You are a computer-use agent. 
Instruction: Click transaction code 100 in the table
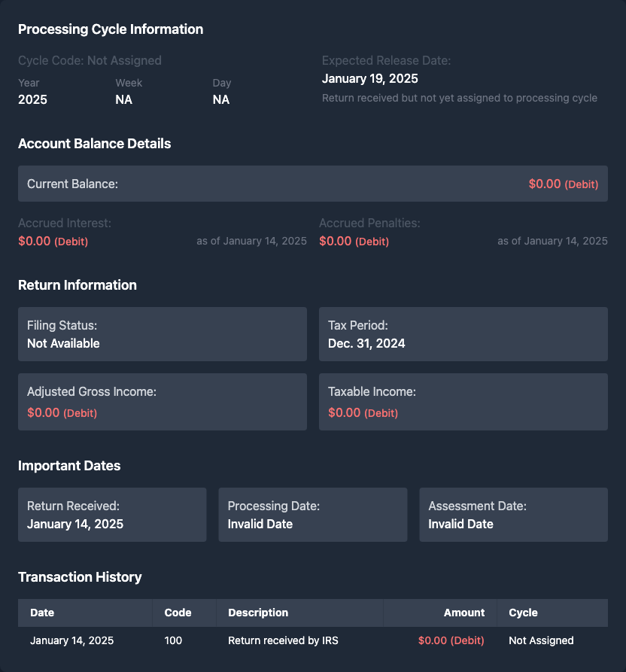click(173, 640)
